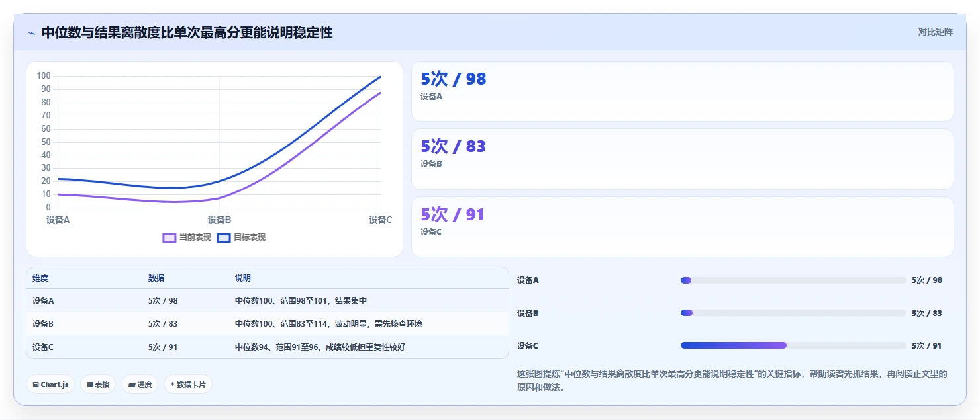Click the 说明 column header

tap(243, 278)
